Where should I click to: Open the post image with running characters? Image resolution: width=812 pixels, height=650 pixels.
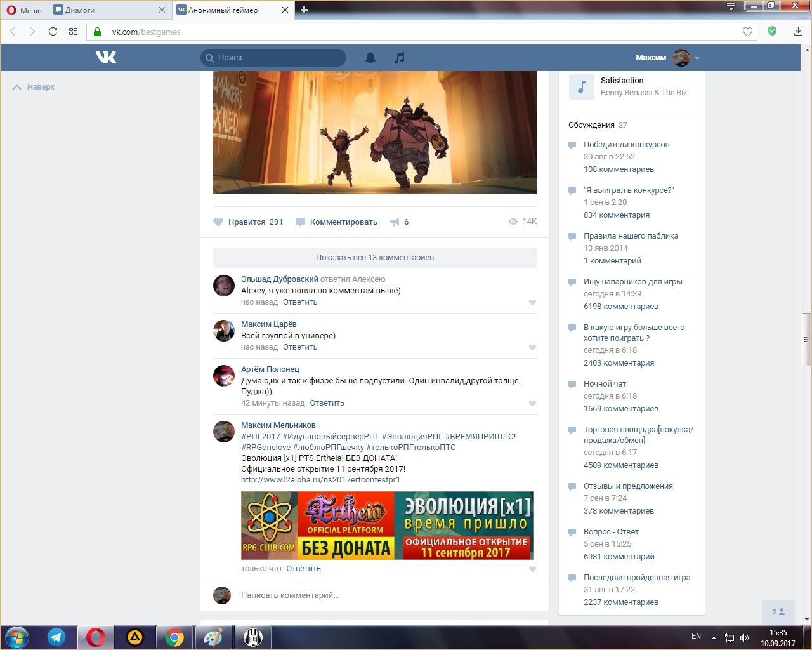(x=375, y=133)
